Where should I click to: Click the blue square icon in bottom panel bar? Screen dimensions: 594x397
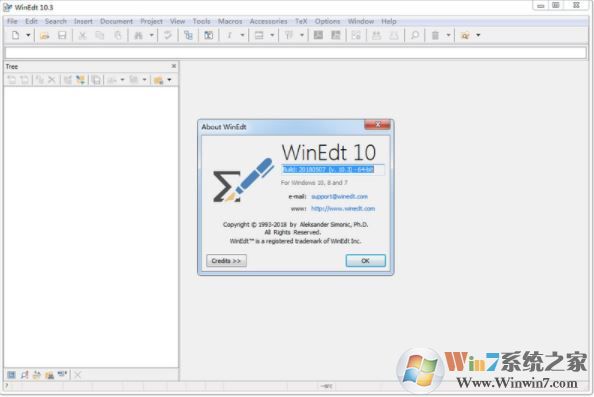(11, 375)
